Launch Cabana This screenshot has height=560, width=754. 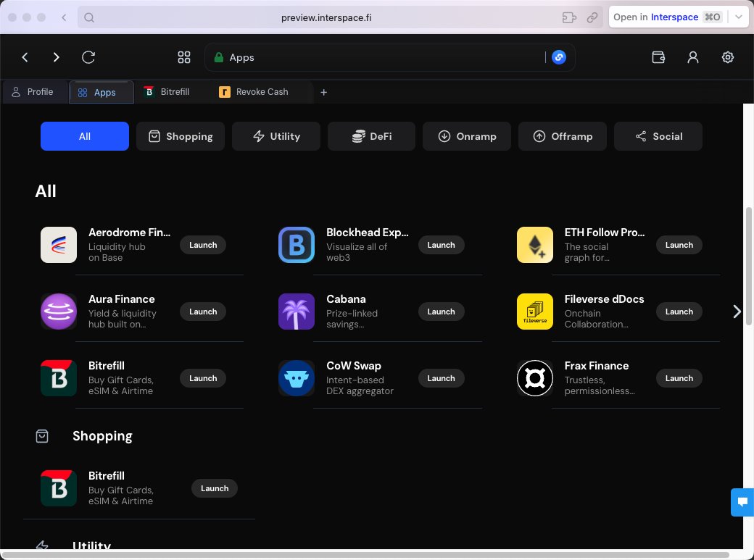441,312
